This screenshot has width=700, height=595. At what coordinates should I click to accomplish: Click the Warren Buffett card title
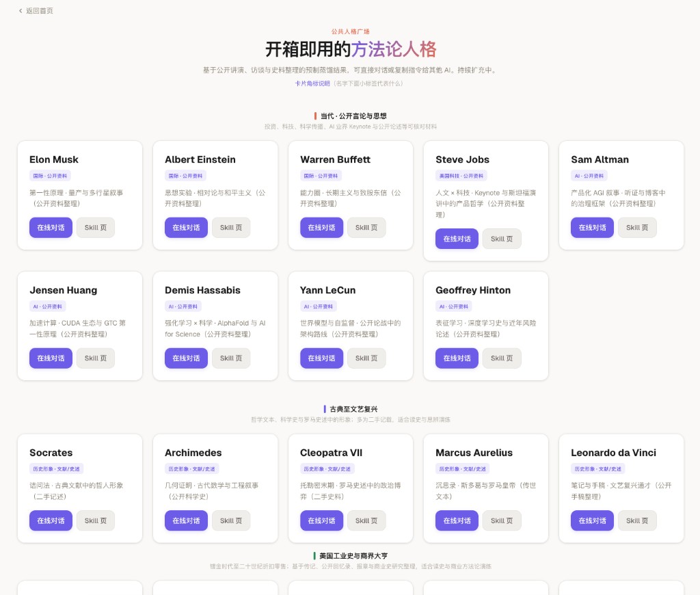click(335, 159)
